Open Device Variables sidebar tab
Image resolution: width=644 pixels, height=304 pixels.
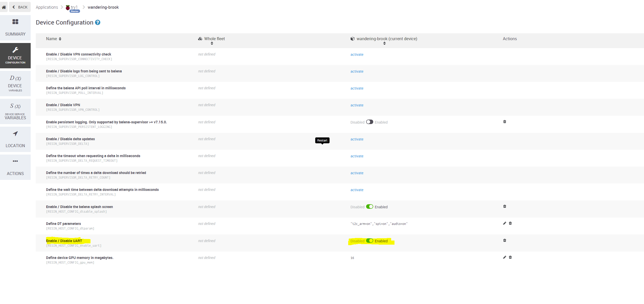(x=15, y=83)
